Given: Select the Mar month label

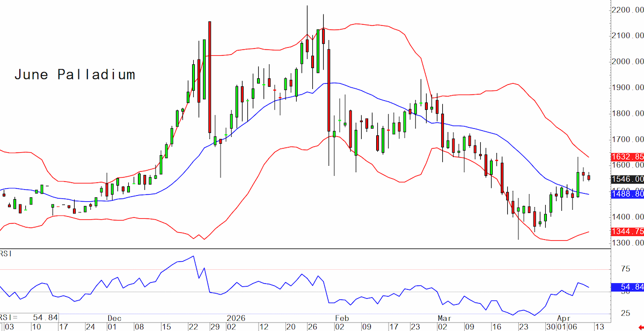Looking at the screenshot, I should click(x=444, y=318).
